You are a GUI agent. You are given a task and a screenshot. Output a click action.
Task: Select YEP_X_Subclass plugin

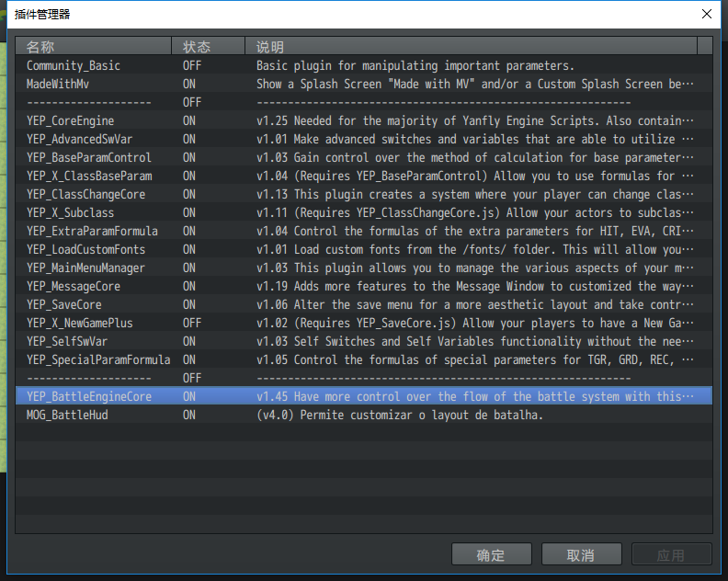click(x=363, y=212)
